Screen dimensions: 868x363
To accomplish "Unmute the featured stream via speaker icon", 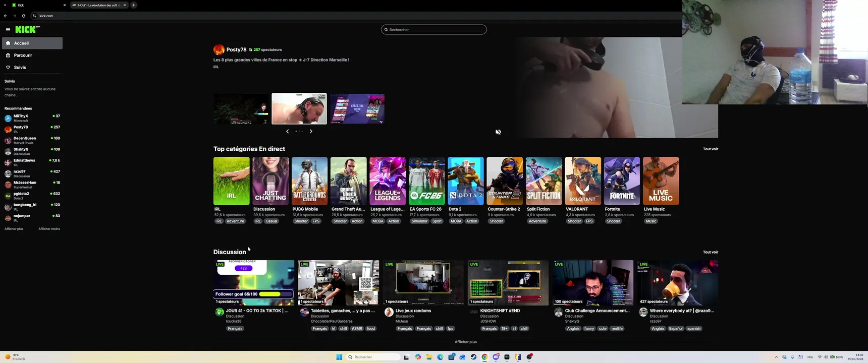I will [x=498, y=132].
